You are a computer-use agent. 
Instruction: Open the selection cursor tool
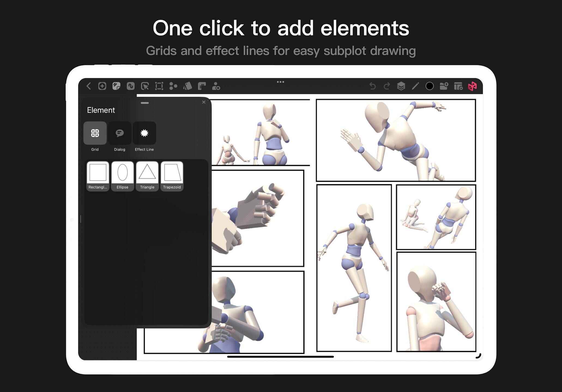(145, 86)
